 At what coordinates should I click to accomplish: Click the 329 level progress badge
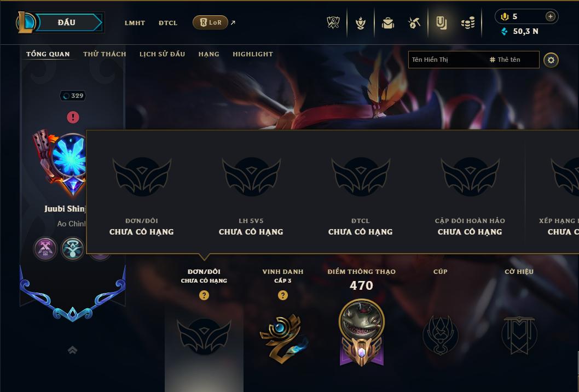[73, 96]
